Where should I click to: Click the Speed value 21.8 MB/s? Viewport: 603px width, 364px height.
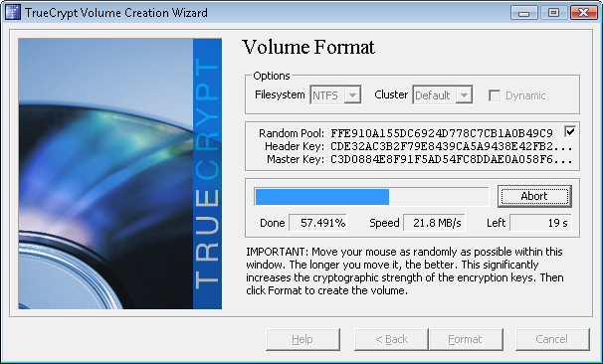[434, 223]
